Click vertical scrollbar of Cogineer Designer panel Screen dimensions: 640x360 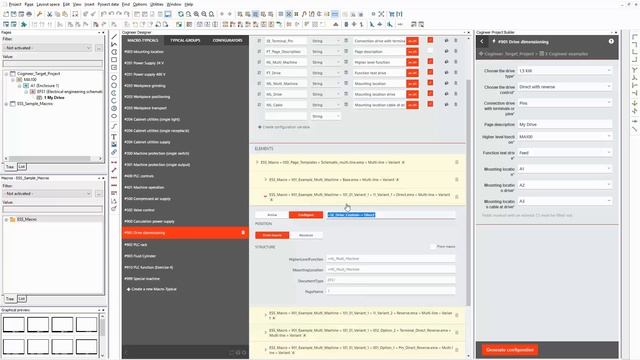[468, 192]
